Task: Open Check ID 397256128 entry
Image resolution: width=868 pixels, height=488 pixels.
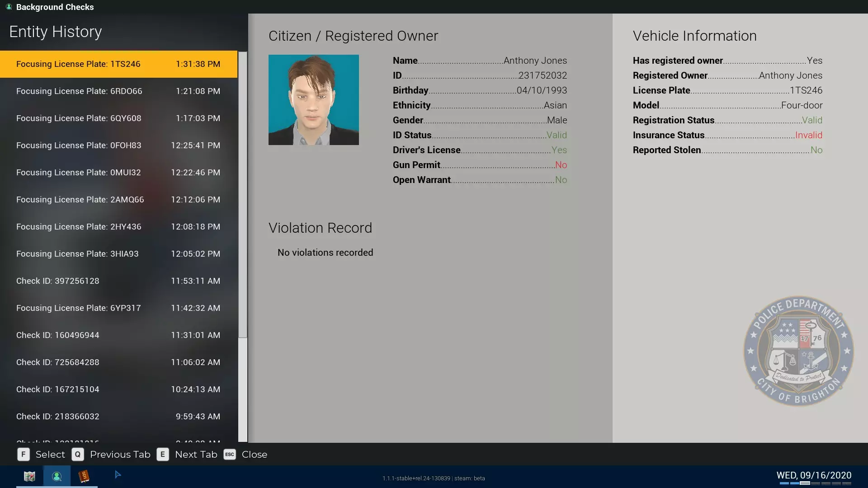Action: 118,281
